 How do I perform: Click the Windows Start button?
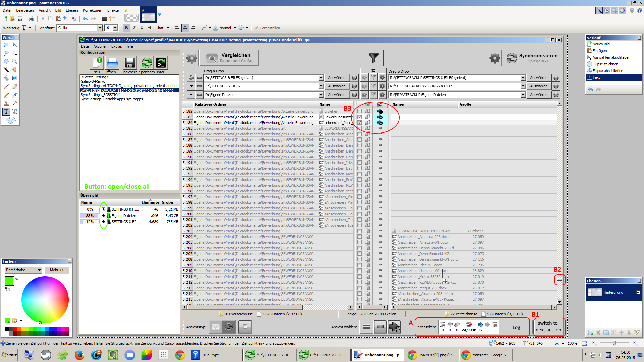pyautogui.click(x=9, y=355)
